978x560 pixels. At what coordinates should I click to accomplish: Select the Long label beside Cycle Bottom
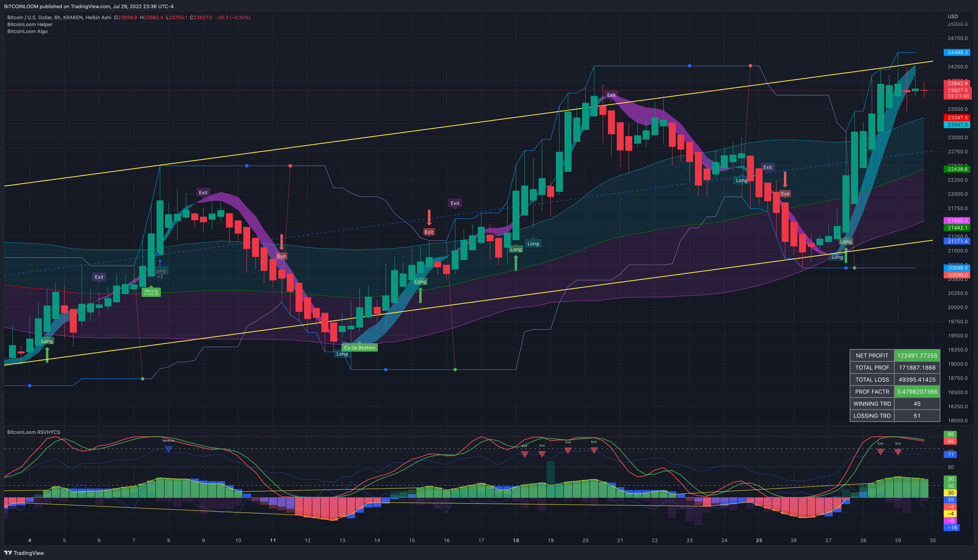[342, 354]
